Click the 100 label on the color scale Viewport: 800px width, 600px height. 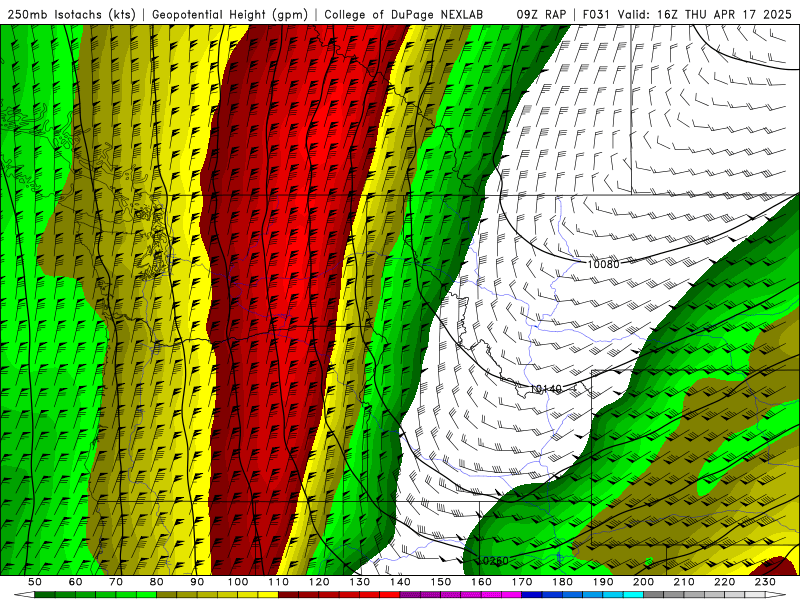coord(238,582)
